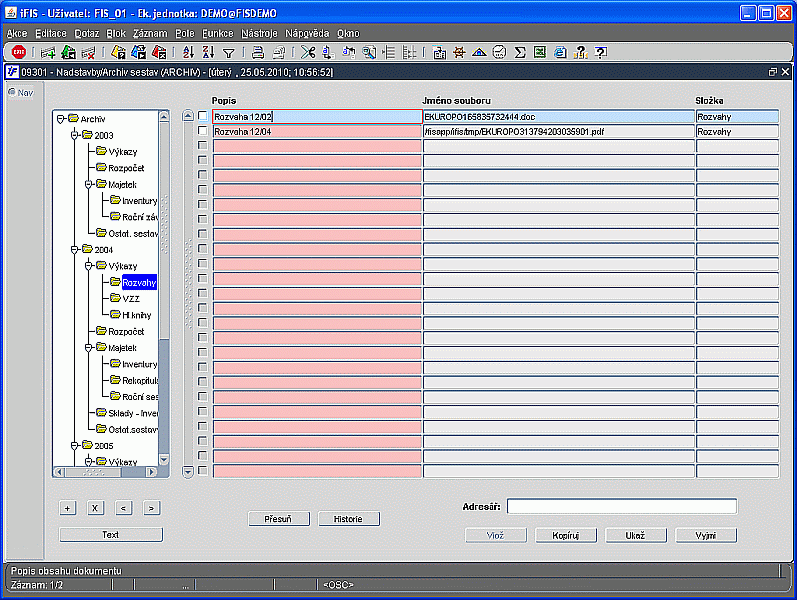Click the print toolbar icon
This screenshot has width=797, height=600.
tap(257, 52)
